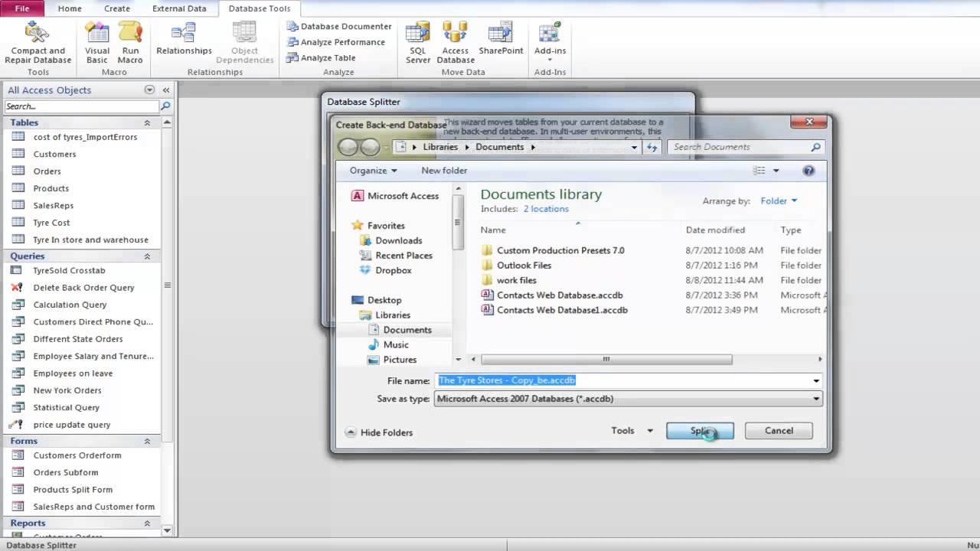The height and width of the screenshot is (551, 980).
Task: Click Hide Folders button
Action: 379,432
